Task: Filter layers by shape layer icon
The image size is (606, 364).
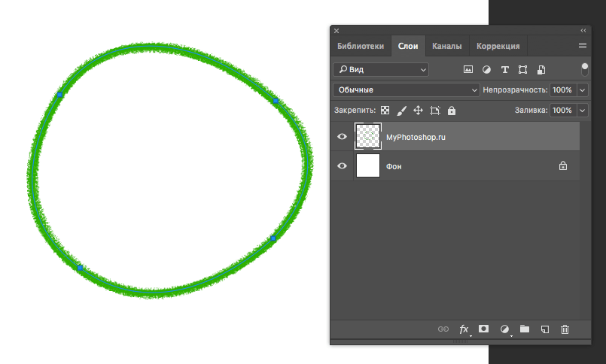Action: pos(523,69)
